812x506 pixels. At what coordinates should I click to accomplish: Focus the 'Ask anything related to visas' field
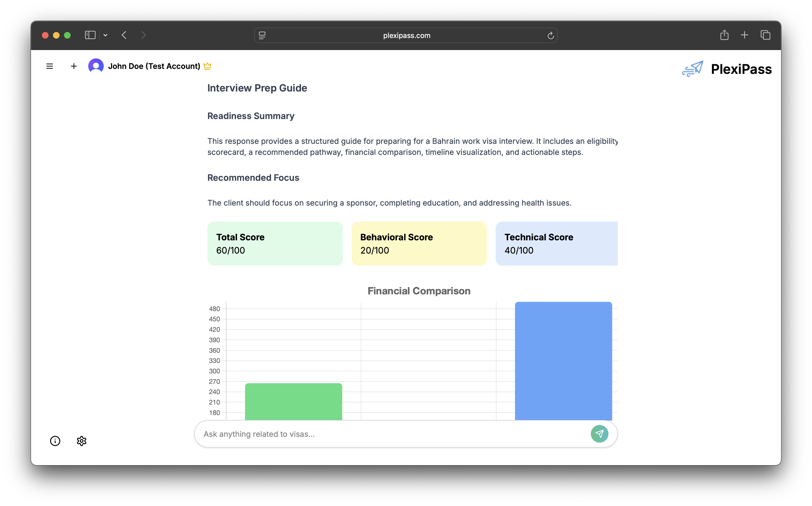[392, 434]
